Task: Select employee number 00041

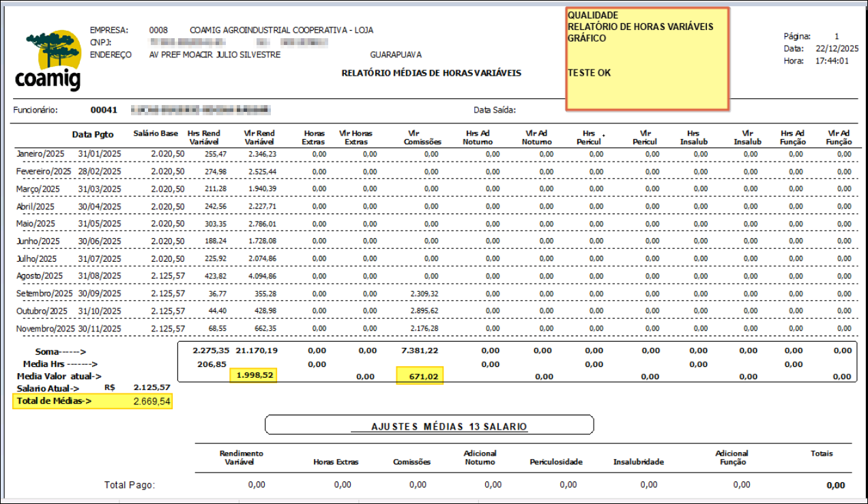Action: click(x=104, y=109)
